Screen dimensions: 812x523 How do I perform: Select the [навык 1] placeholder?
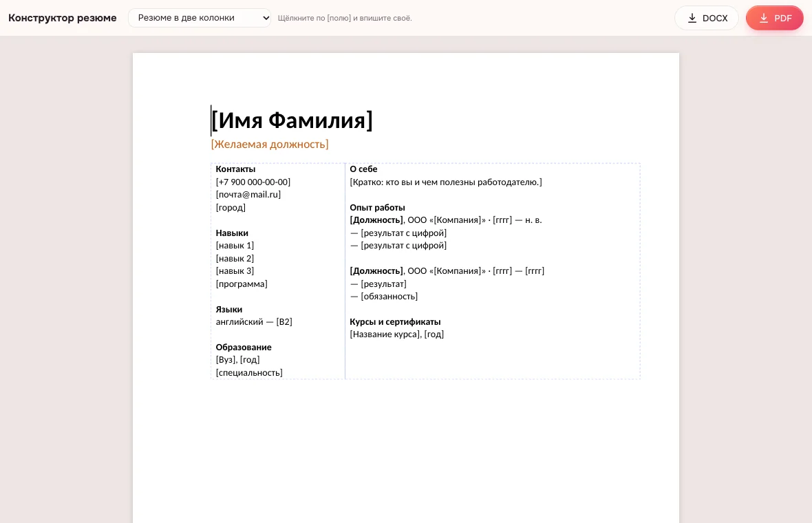(x=235, y=246)
